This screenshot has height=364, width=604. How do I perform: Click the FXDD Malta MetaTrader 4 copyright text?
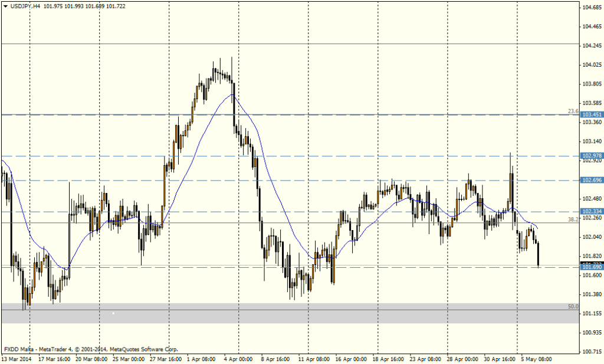coord(90,349)
